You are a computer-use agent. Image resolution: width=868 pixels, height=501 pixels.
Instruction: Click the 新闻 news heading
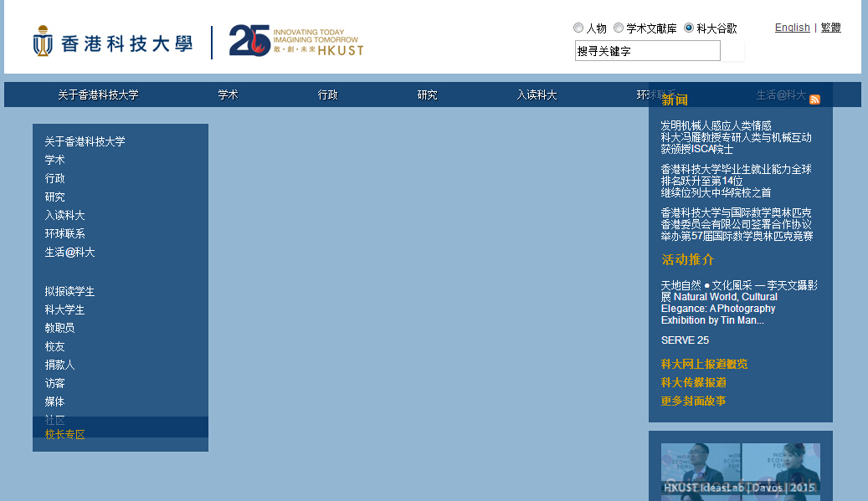tap(675, 100)
